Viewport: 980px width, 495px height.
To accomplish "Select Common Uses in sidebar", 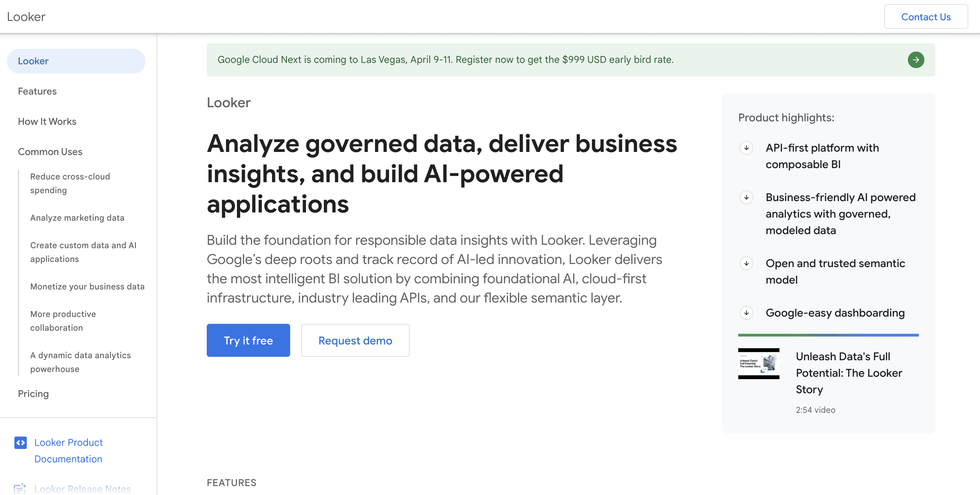I will point(50,152).
